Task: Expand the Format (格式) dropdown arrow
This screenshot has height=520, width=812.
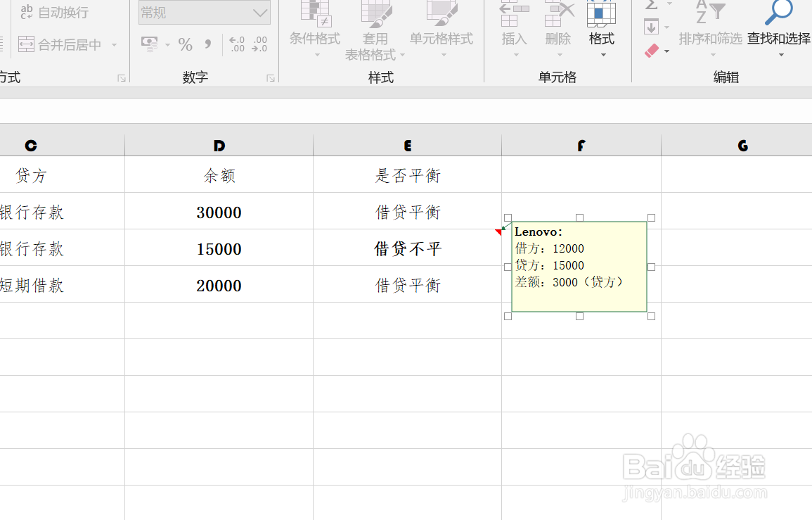Action: pyautogui.click(x=603, y=55)
